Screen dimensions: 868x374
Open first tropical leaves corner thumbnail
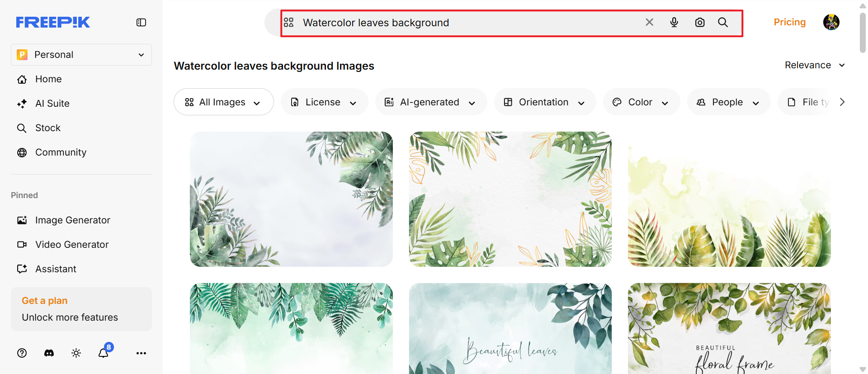point(291,199)
